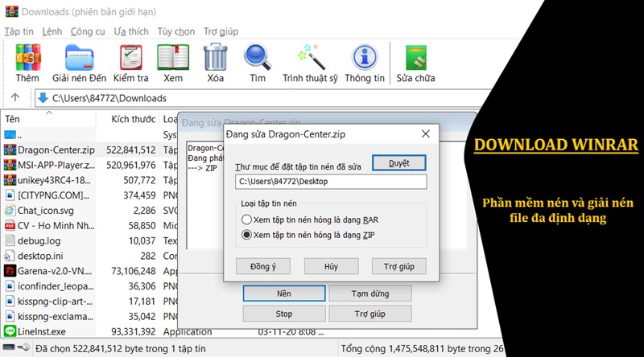644x357 pixels.
Task: Click the Dragon-Center.zip archive icon
Action: tap(10, 150)
